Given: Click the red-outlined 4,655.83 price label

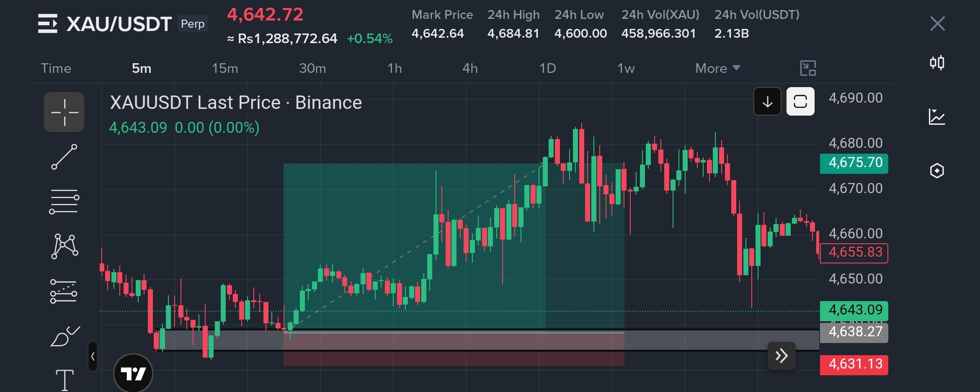Looking at the screenshot, I should point(854,253).
